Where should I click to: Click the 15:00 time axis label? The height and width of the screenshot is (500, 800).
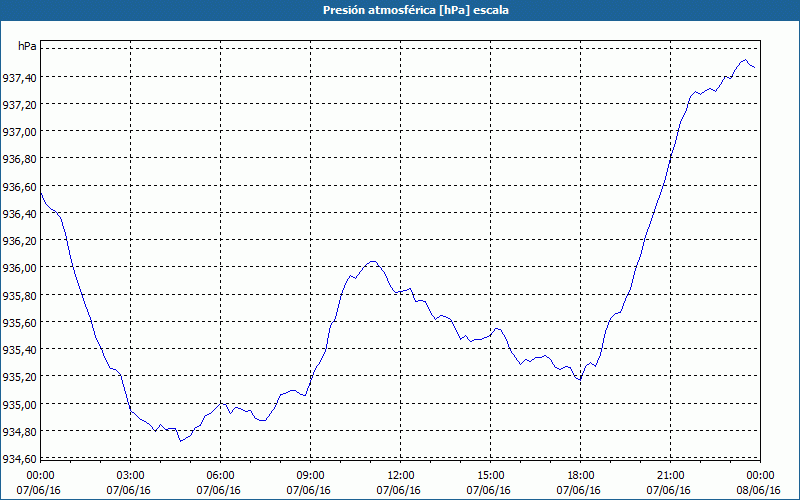pyautogui.click(x=491, y=475)
